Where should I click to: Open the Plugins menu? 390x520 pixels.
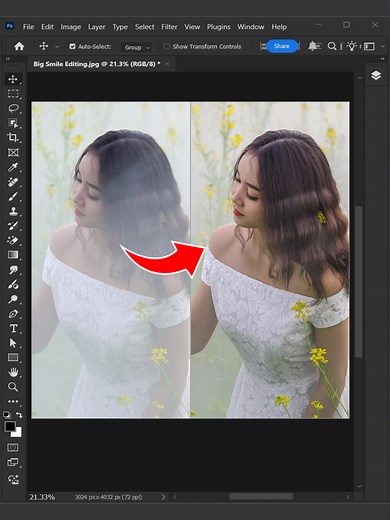click(219, 27)
